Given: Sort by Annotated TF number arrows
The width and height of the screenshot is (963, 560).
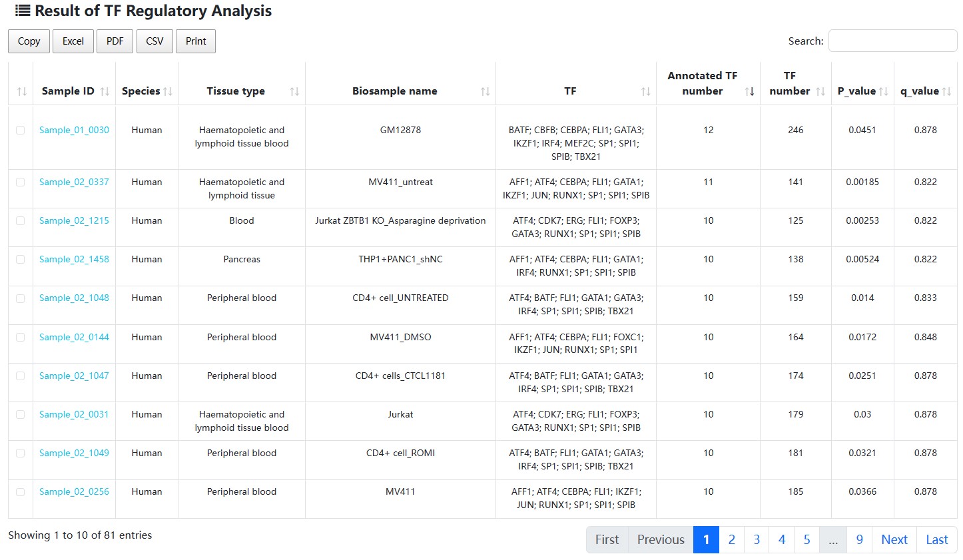Looking at the screenshot, I should tap(749, 91).
